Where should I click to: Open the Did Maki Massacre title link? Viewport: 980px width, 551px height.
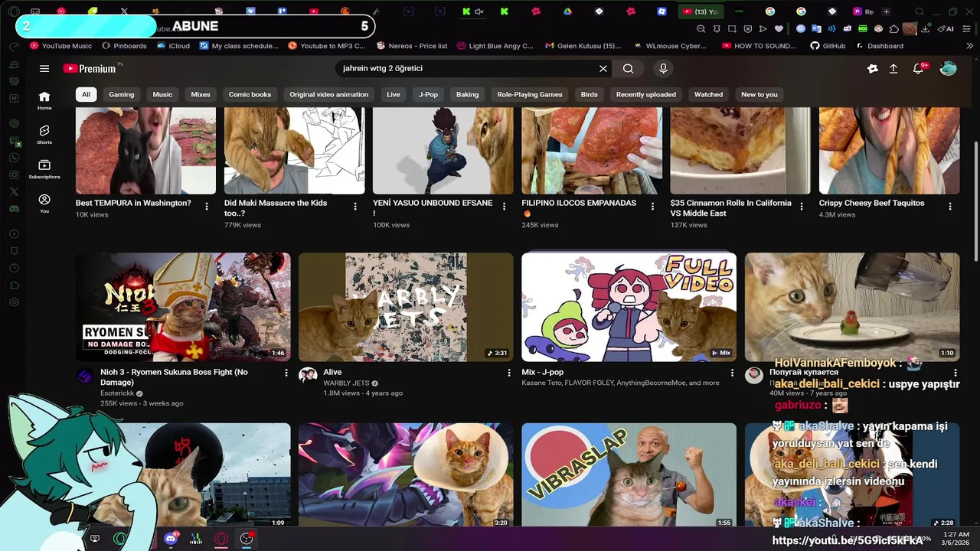[276, 208]
